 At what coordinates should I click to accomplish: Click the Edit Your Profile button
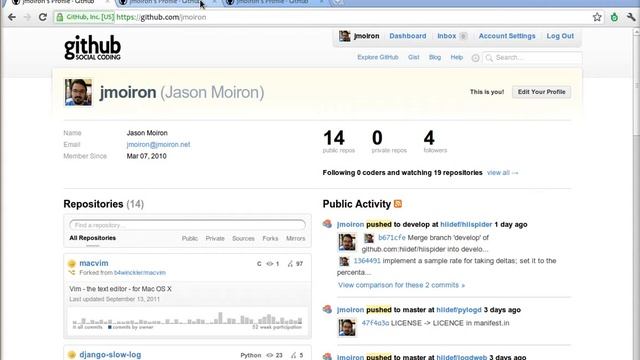(x=542, y=92)
